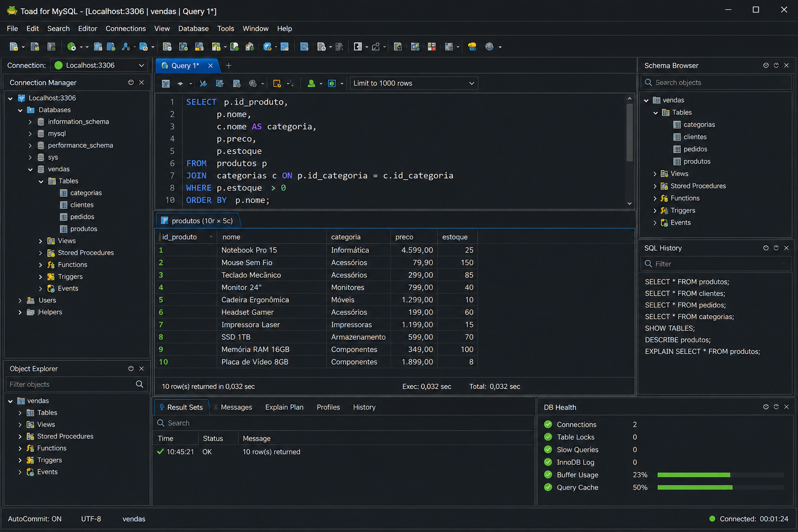Screen dimensions: 798x532
Task: Click the preco column header
Action: coord(414,237)
